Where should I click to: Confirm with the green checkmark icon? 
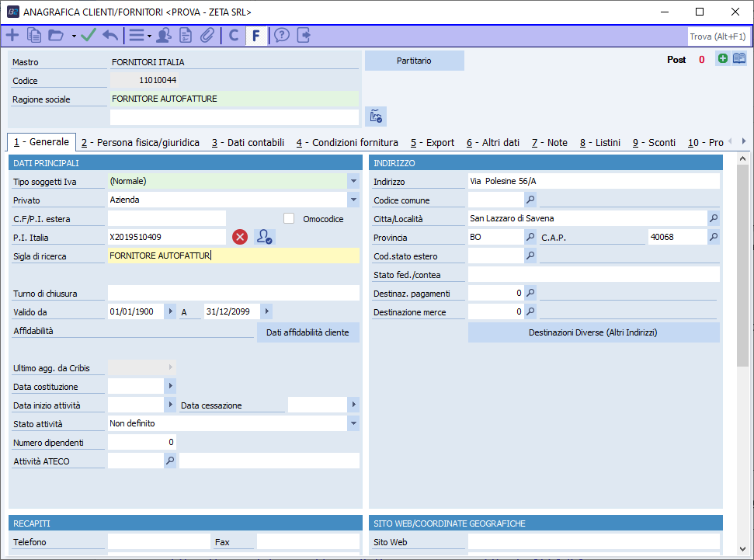pyautogui.click(x=89, y=35)
